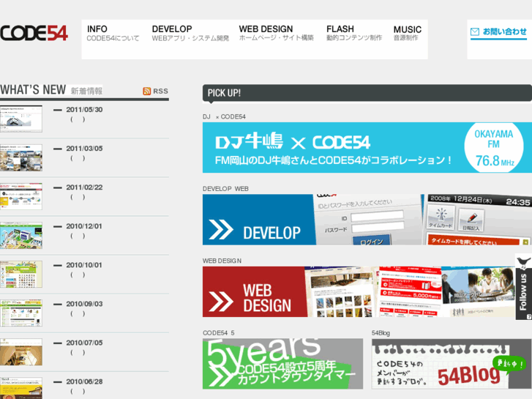Open the 2011/02/22 news thumbnail
This screenshot has height=399, width=532.
[21, 196]
